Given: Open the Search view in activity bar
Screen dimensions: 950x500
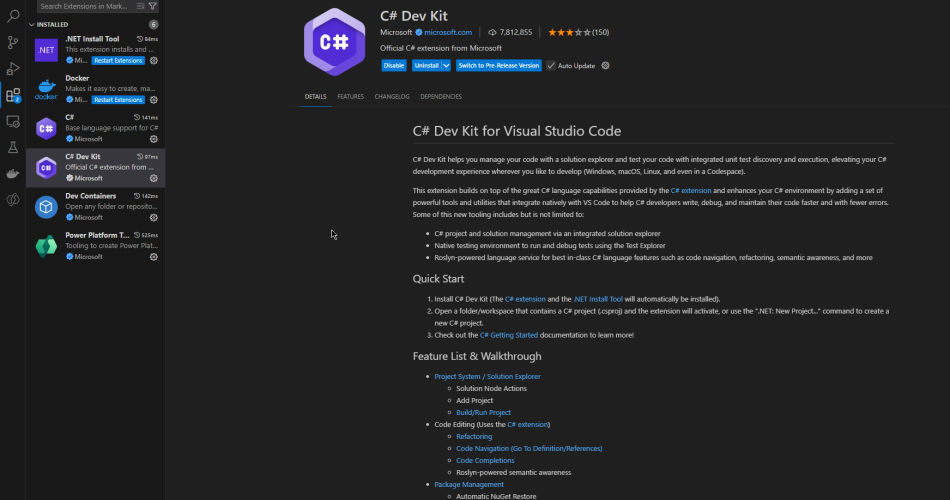Looking at the screenshot, I should 13,16.
